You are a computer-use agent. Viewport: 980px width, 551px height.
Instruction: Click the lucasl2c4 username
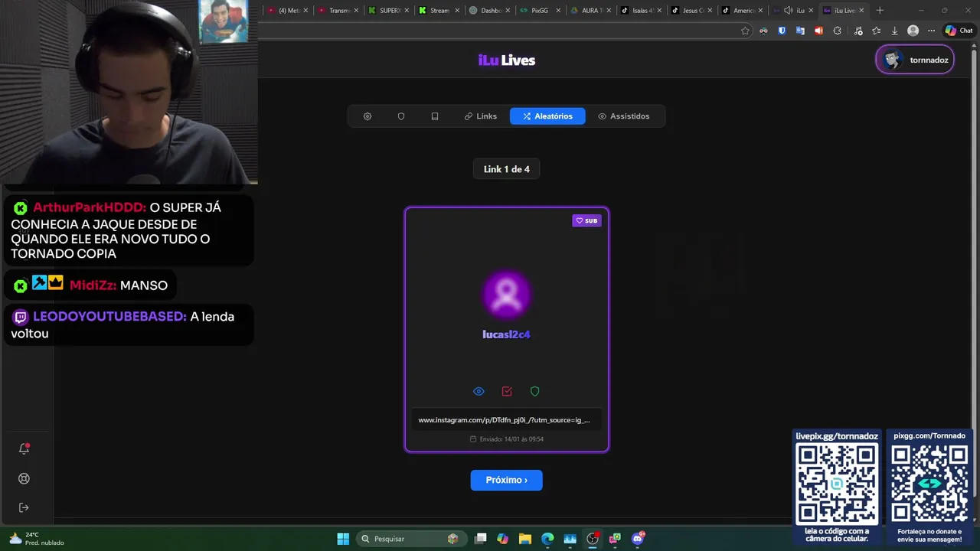coord(506,334)
